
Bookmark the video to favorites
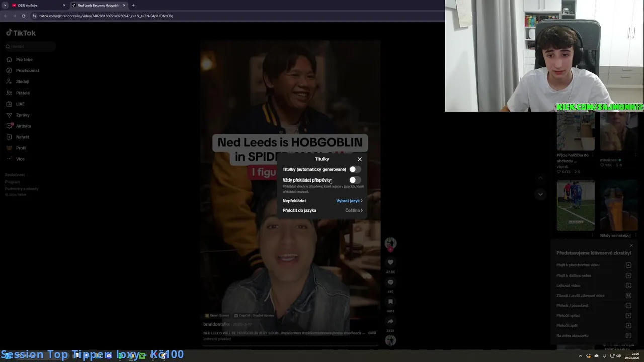pyautogui.click(x=390, y=302)
